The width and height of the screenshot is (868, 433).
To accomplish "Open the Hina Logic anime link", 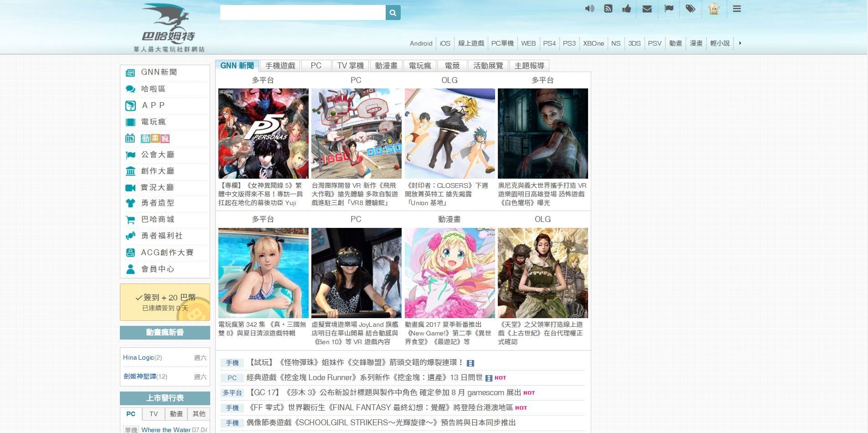I will coord(139,358).
